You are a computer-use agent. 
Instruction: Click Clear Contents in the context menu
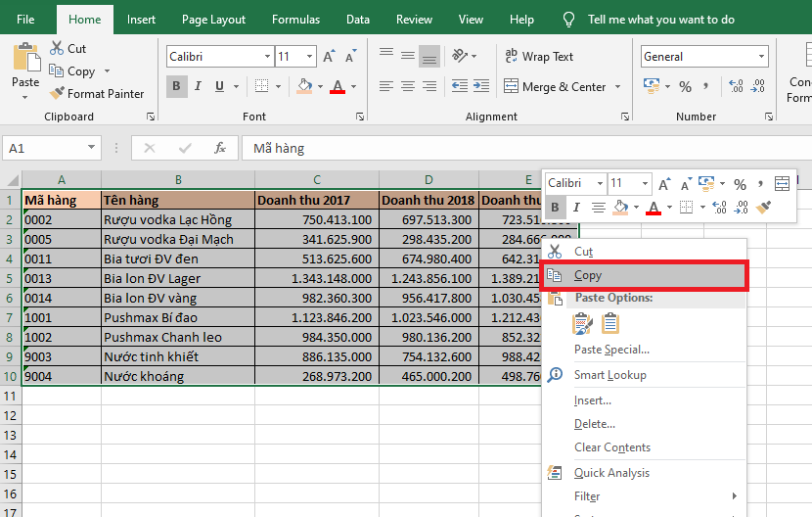click(611, 447)
